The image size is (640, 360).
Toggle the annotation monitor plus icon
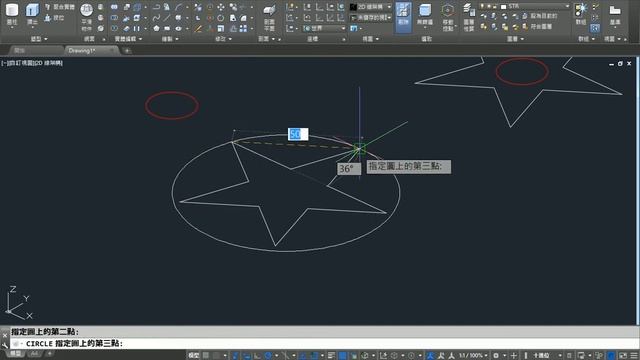[x=514, y=356]
